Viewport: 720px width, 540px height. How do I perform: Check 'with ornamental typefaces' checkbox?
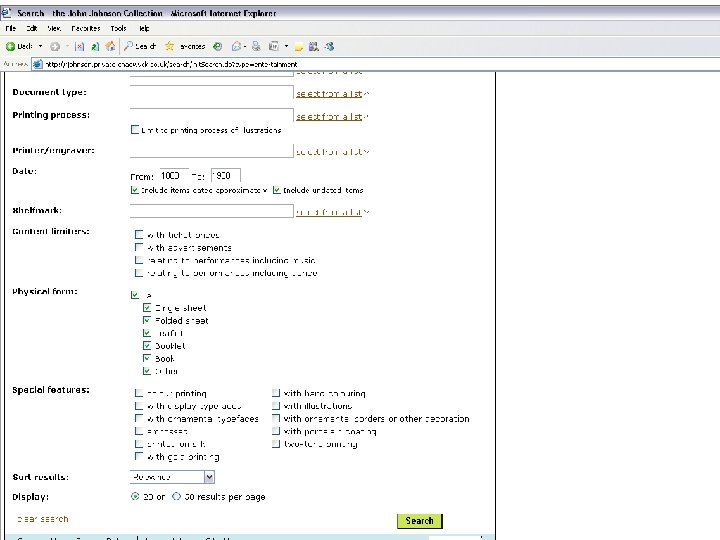pyautogui.click(x=139, y=418)
